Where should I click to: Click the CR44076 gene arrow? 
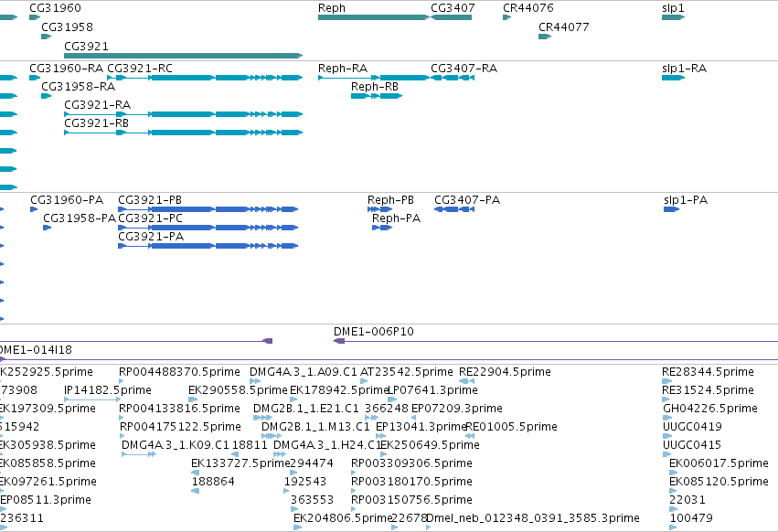click(506, 17)
